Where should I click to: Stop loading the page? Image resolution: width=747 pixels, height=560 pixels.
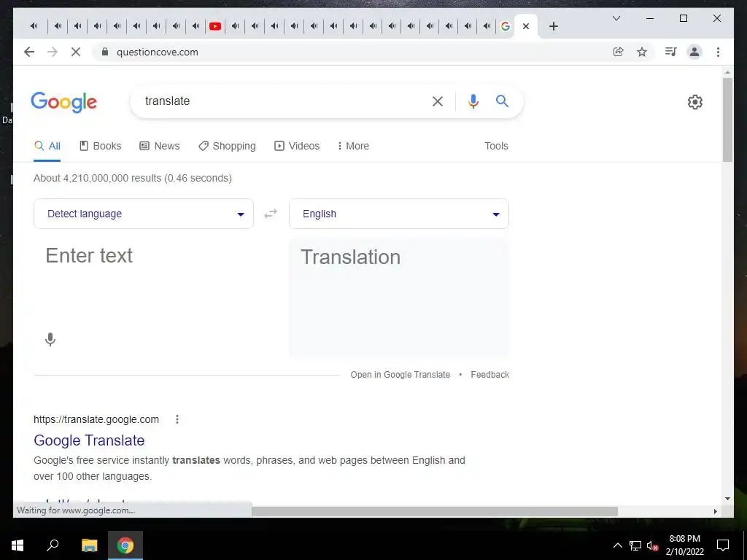(x=76, y=52)
